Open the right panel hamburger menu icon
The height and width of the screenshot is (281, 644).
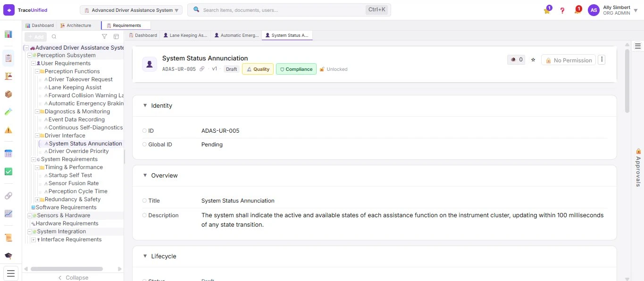point(638,46)
